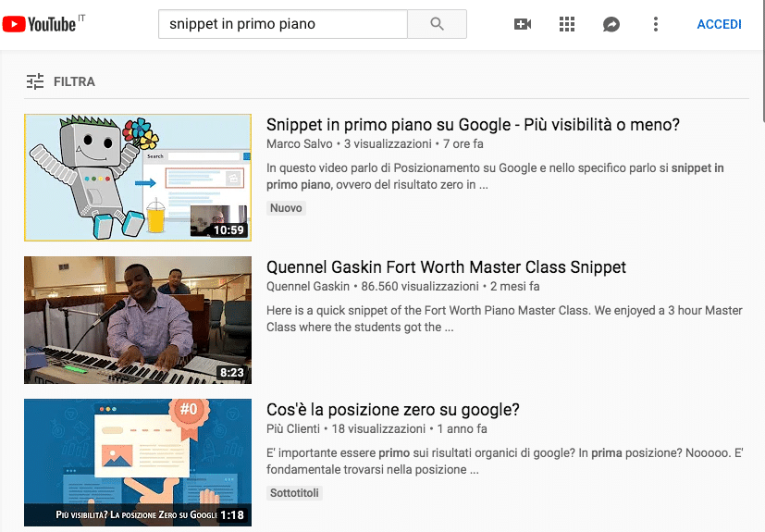Click '2 mesi fa' upload time
Image resolution: width=765 pixels, height=532 pixels.
pyautogui.click(x=514, y=287)
